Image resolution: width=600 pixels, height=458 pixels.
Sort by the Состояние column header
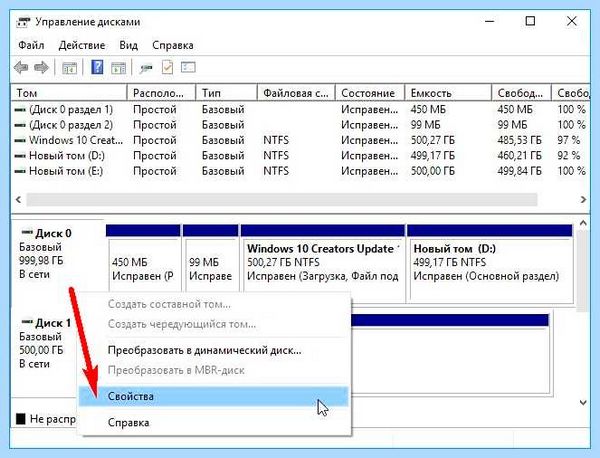[x=370, y=93]
